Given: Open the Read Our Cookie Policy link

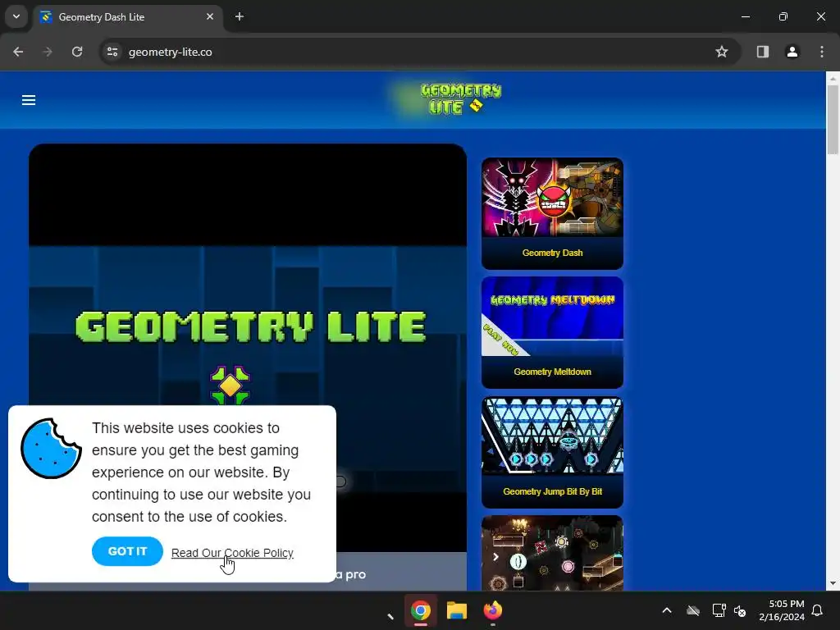Looking at the screenshot, I should point(232,553).
